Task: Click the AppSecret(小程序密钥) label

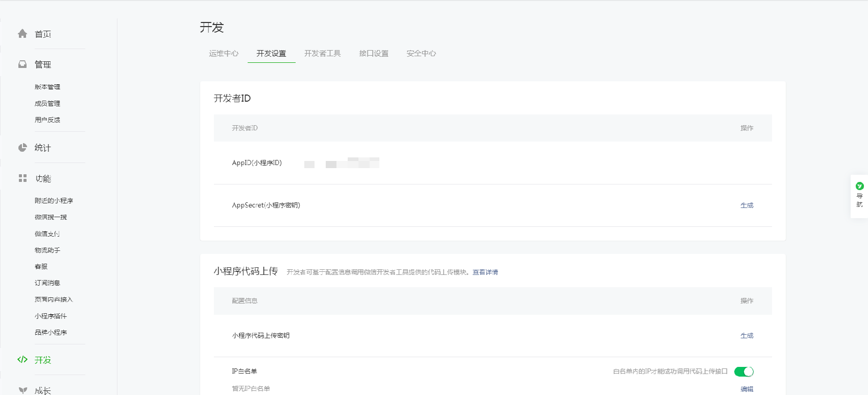Action: 266,205
